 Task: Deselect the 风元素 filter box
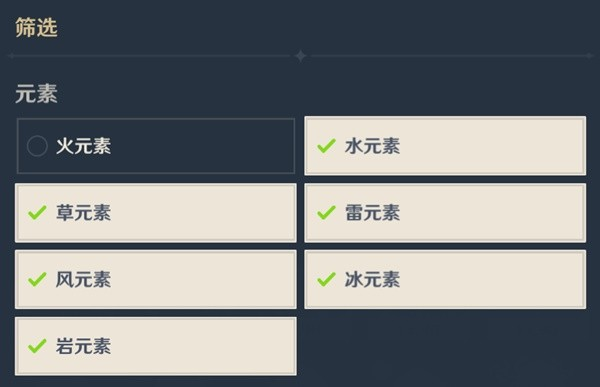tap(156, 279)
